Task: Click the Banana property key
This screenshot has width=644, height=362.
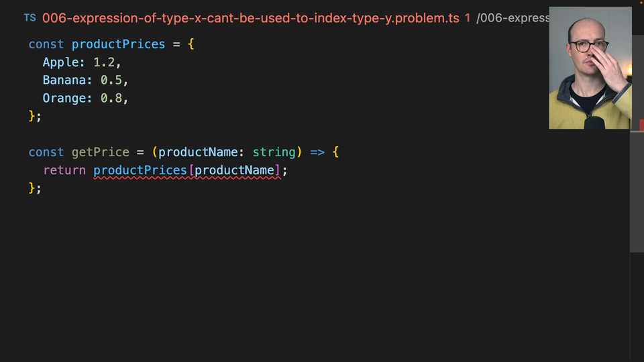Action: click(x=67, y=80)
